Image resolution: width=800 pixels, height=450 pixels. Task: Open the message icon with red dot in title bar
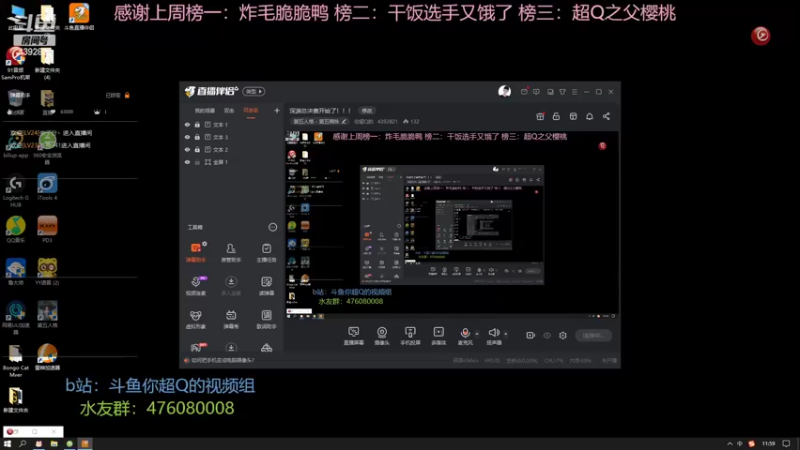(x=524, y=92)
